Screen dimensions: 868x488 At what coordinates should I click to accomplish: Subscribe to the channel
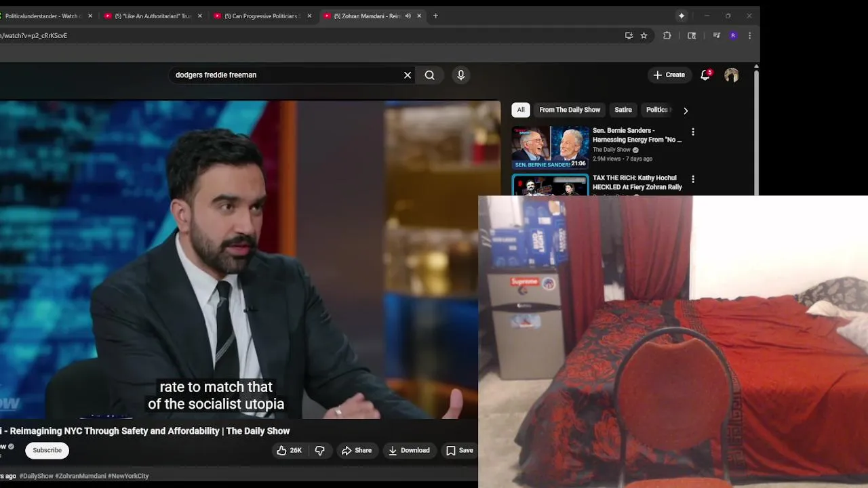pyautogui.click(x=47, y=450)
